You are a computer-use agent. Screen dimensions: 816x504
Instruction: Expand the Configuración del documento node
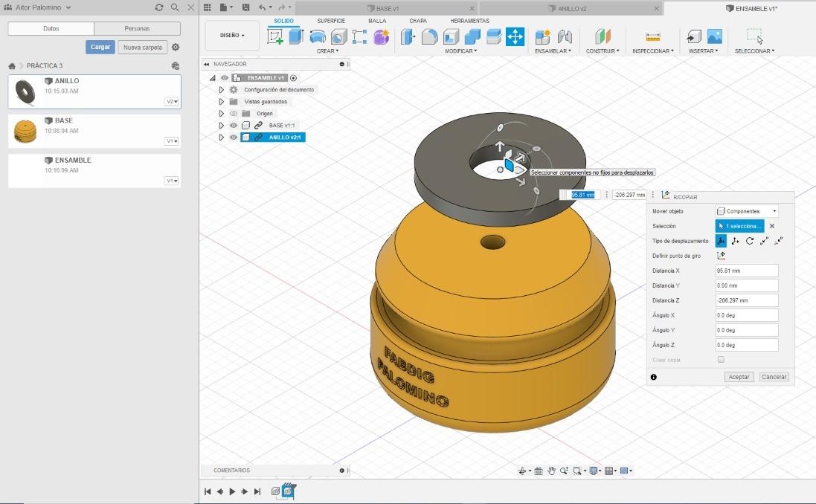(221, 90)
